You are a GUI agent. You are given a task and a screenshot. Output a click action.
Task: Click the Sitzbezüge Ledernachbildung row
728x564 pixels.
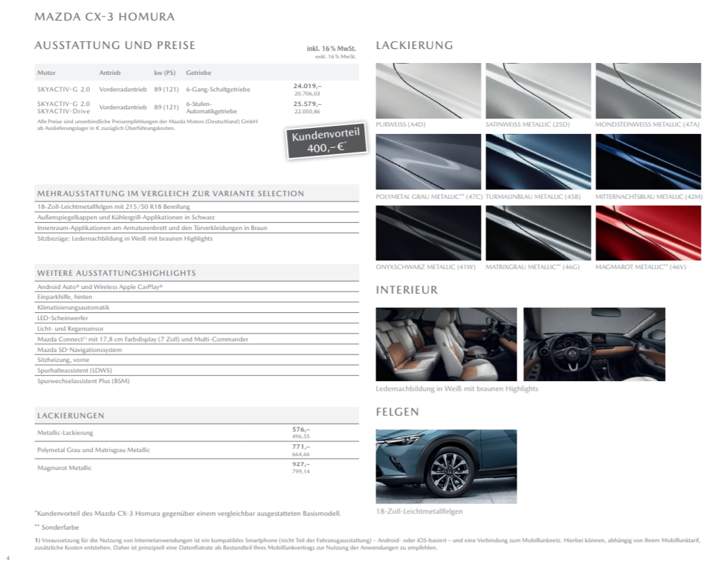tap(197, 239)
